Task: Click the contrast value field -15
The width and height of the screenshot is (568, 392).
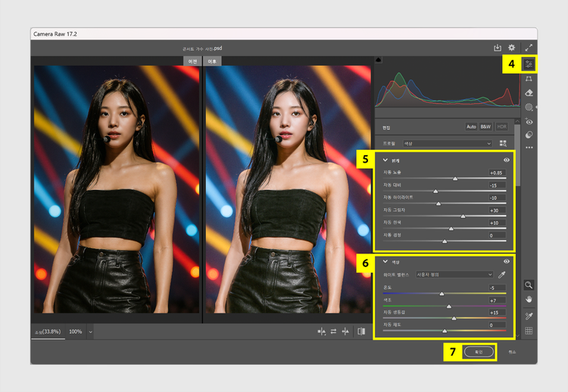Action: click(x=497, y=185)
